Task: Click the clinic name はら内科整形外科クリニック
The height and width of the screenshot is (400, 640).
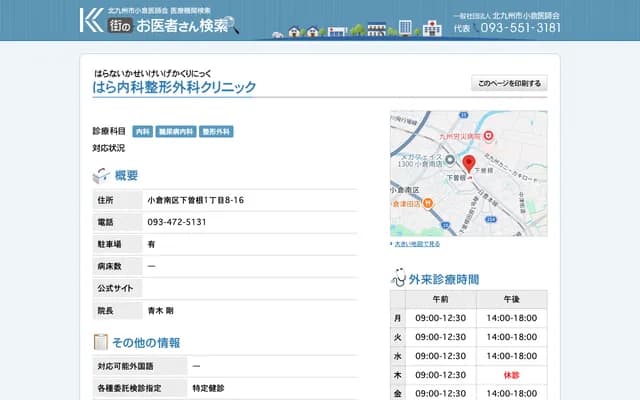Action: click(x=174, y=88)
